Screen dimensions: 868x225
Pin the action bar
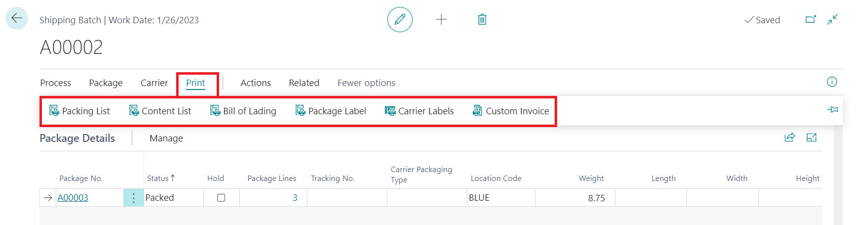(832, 109)
